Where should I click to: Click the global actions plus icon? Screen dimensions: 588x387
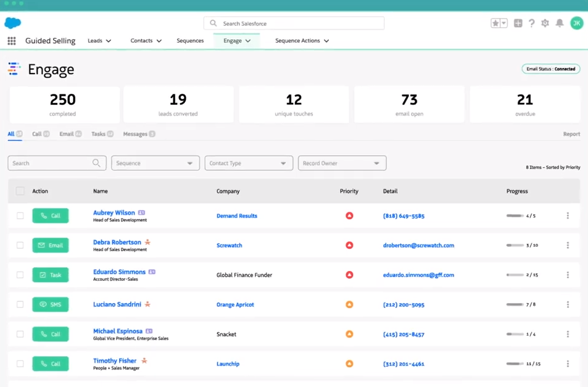pos(518,23)
